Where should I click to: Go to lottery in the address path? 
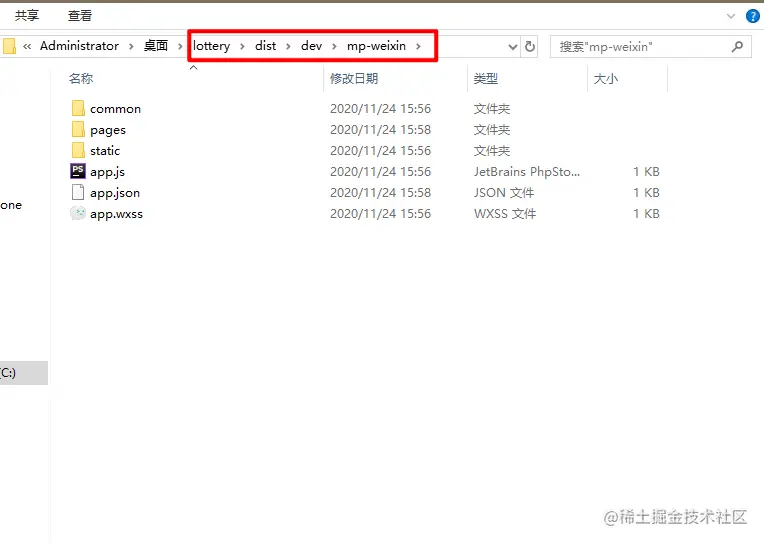pyautogui.click(x=211, y=46)
